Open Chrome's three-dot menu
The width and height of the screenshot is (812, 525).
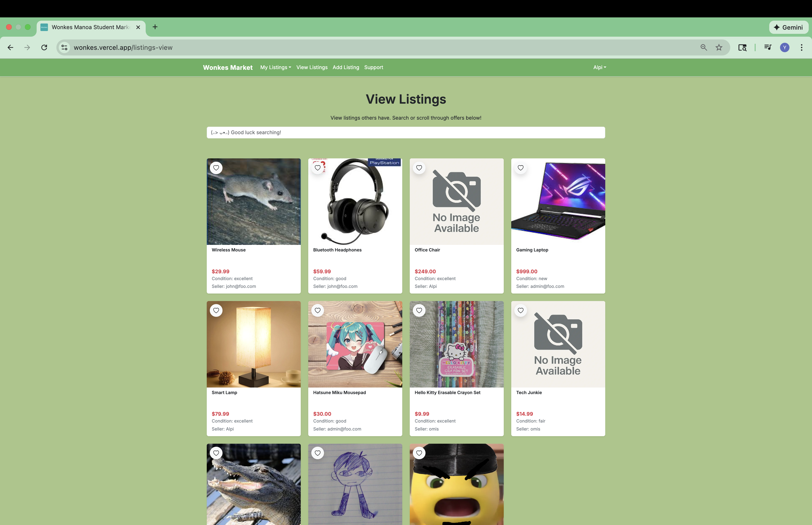(x=801, y=47)
